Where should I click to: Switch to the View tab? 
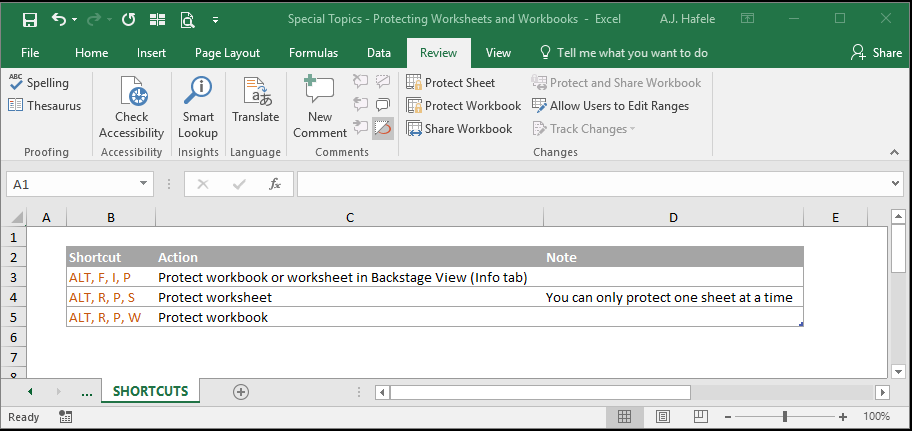pos(498,53)
